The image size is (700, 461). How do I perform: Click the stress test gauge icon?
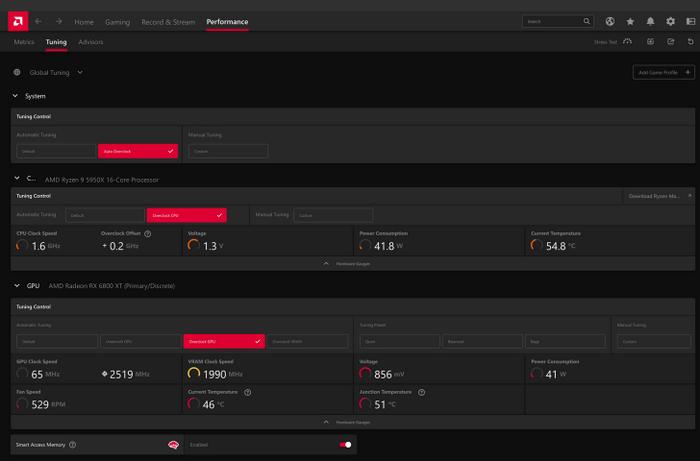(628, 42)
